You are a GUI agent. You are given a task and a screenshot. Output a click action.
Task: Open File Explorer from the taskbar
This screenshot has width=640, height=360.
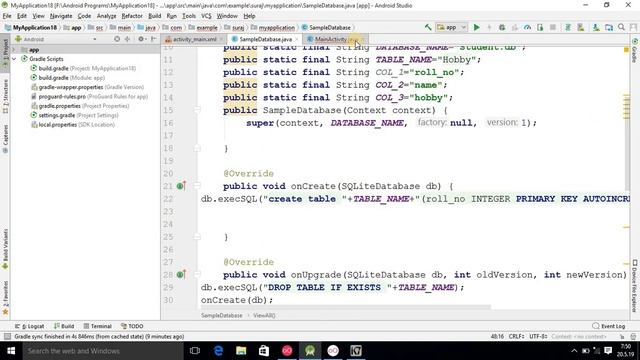click(x=241, y=351)
